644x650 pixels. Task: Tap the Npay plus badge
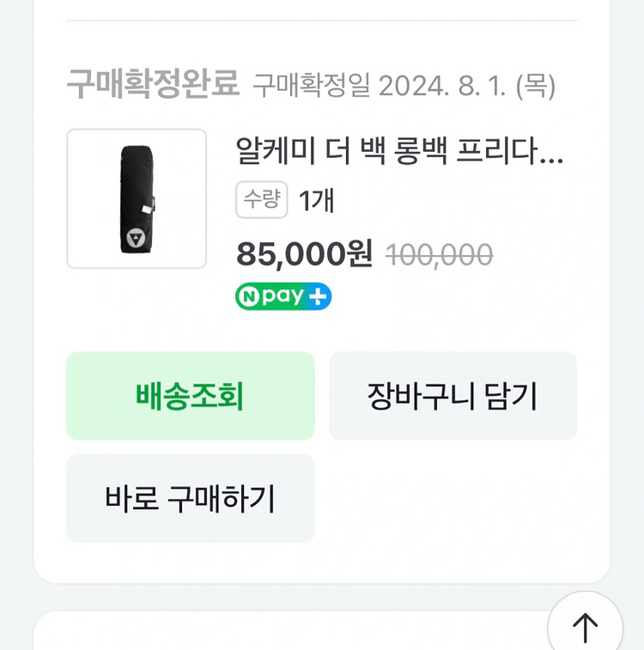[x=283, y=296]
